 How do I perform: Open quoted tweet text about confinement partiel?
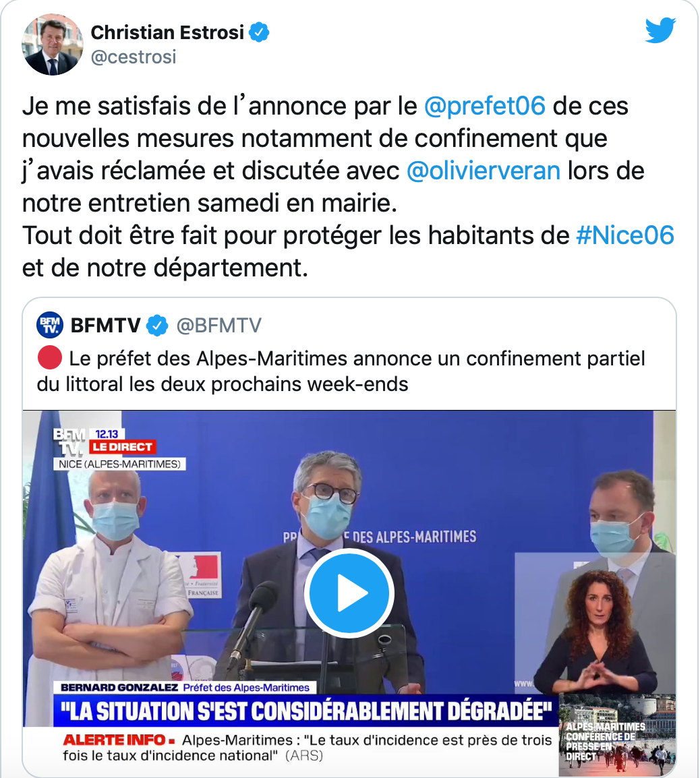pyautogui.click(x=341, y=371)
